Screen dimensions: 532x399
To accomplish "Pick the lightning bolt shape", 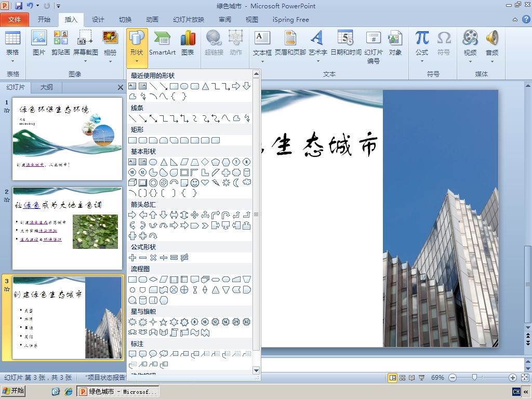I will tap(216, 183).
